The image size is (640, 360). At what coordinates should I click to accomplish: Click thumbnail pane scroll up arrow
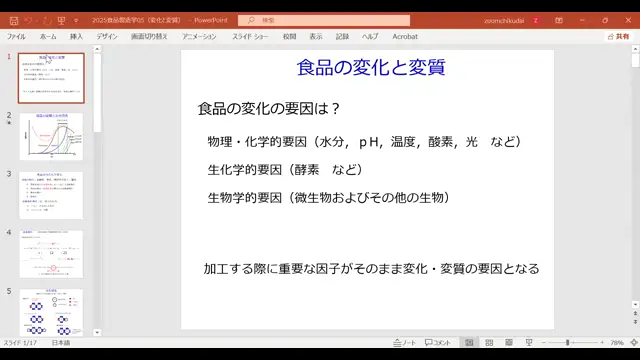coord(97,49)
